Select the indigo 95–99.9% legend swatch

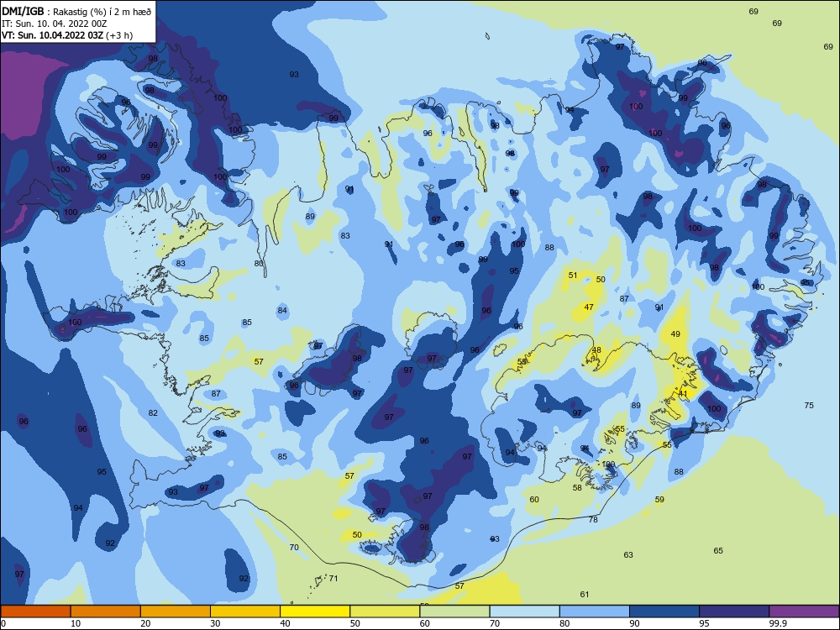click(734, 612)
